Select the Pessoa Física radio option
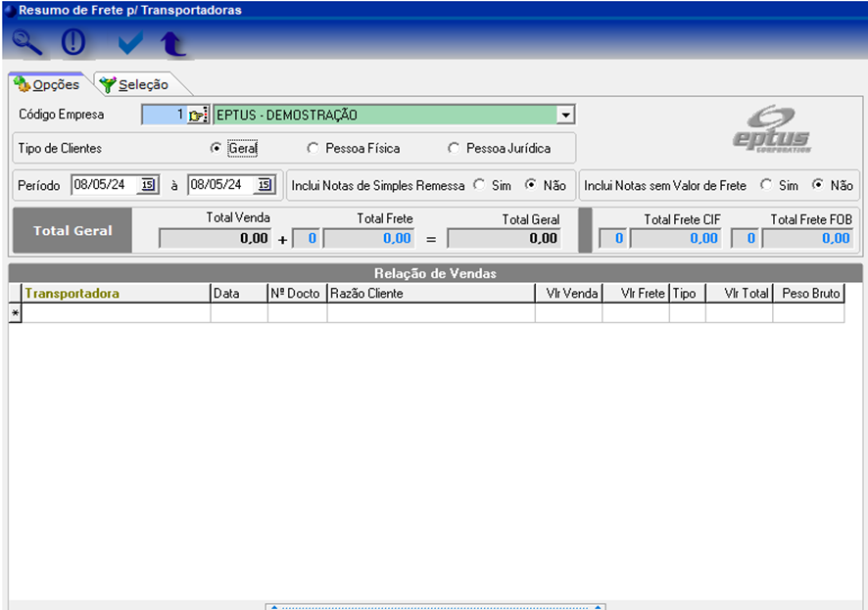This screenshot has width=868, height=610. [313, 149]
